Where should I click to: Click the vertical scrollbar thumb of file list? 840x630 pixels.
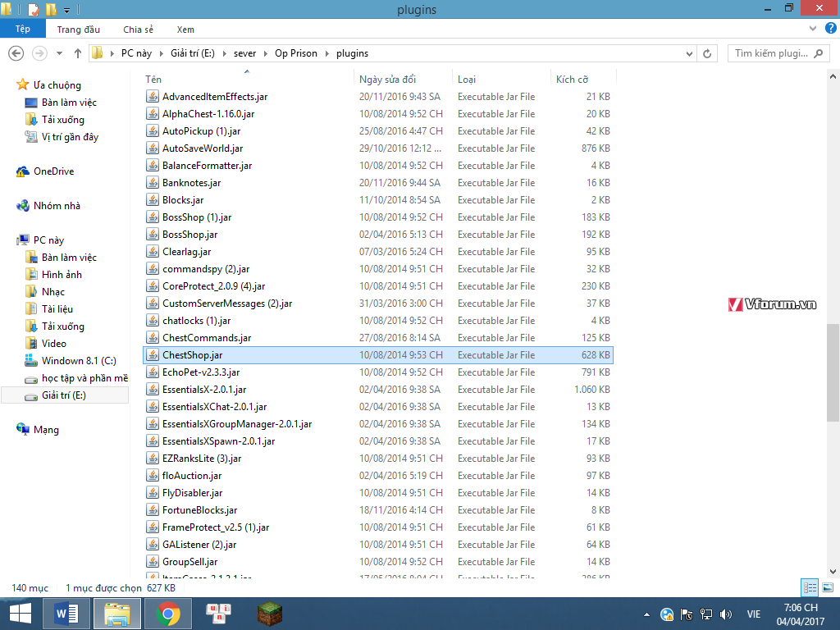pos(833,373)
